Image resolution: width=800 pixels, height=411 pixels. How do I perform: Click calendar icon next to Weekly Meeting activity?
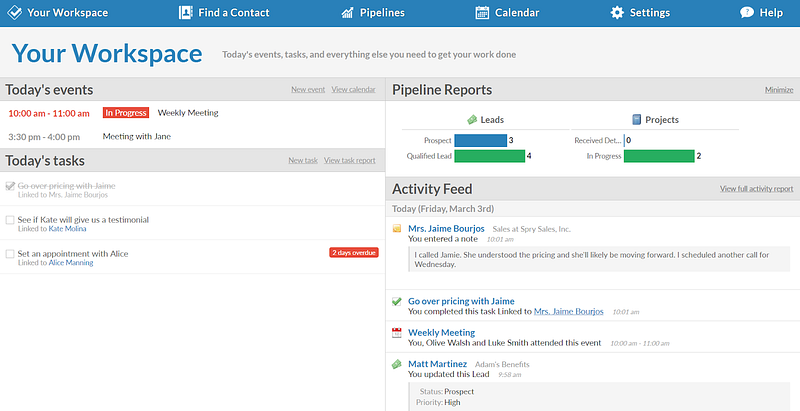[396, 332]
